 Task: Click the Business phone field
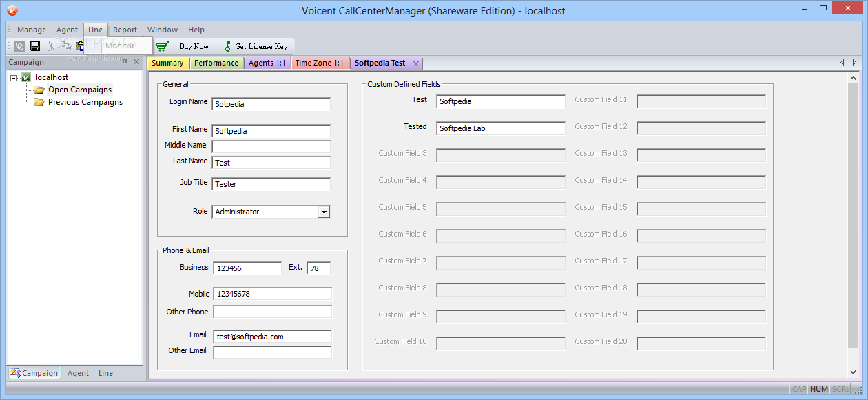pyautogui.click(x=247, y=268)
